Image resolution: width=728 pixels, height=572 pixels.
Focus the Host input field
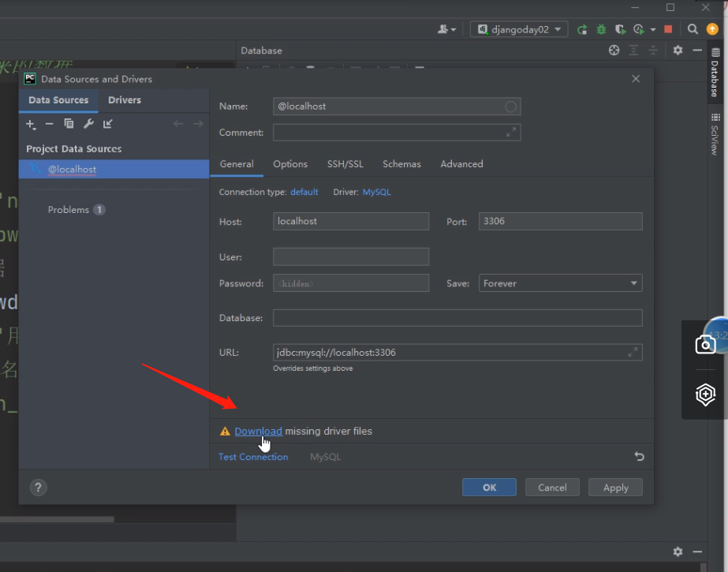pos(351,222)
